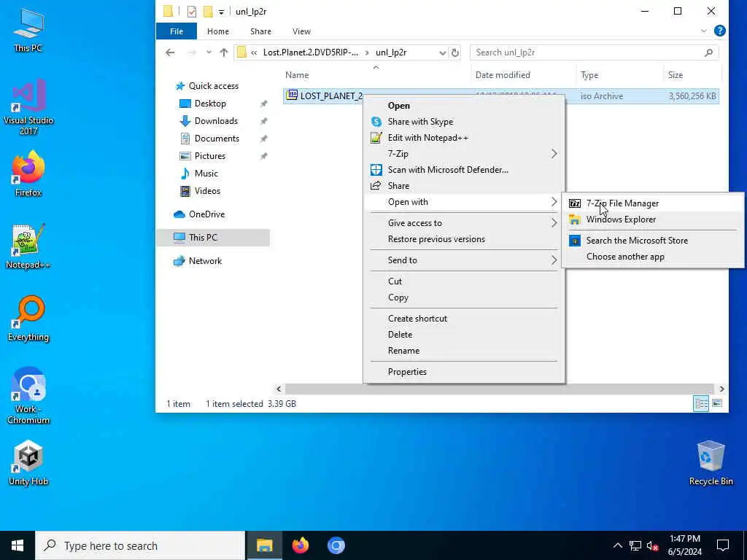Image resolution: width=747 pixels, height=560 pixels.
Task: Click the Back navigation arrow
Action: (x=170, y=52)
